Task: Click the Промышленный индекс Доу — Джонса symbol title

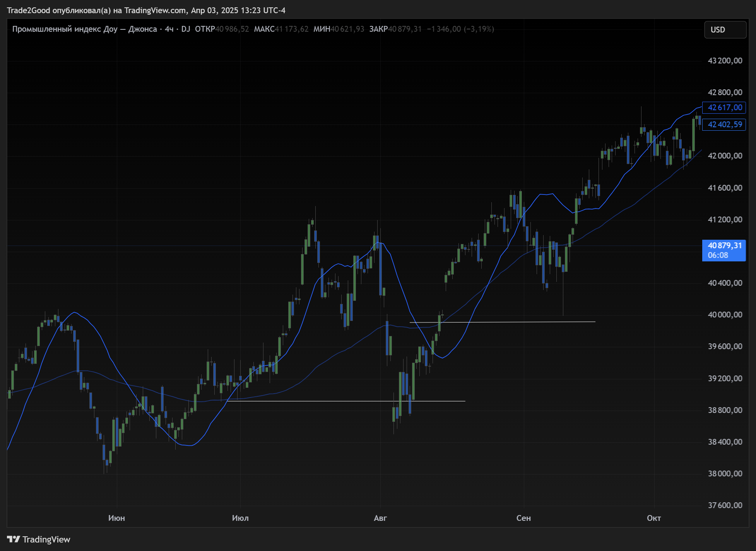Action: click(x=84, y=29)
